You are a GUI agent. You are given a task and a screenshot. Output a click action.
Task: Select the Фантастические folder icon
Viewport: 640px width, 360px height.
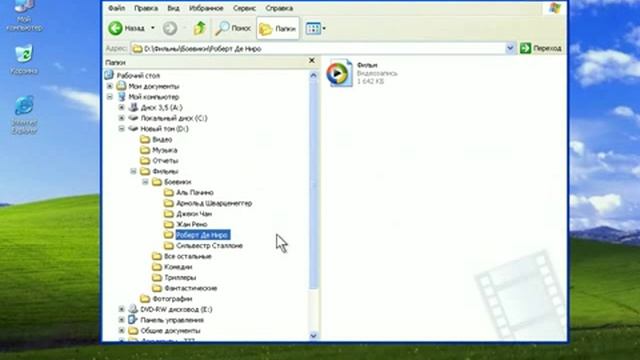click(157, 288)
